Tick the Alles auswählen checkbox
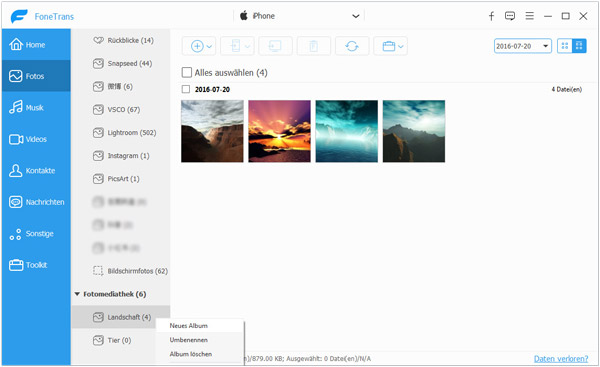600x367 pixels. [x=187, y=72]
